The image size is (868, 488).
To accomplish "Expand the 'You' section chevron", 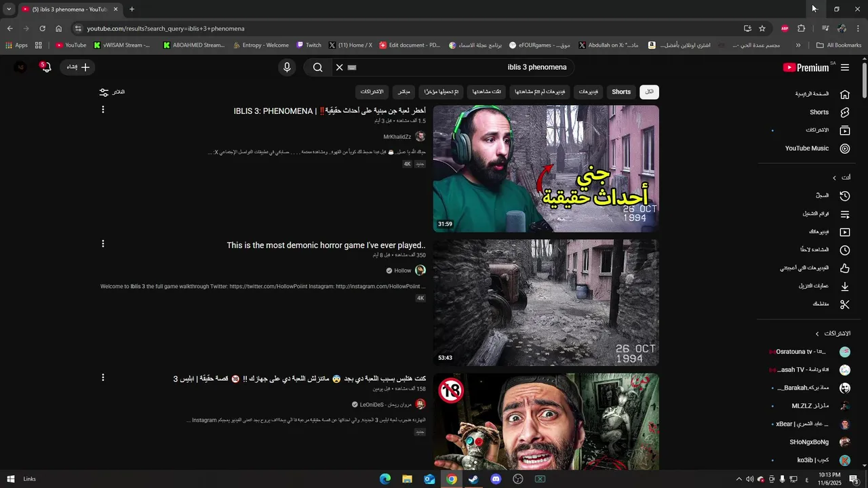I will pyautogui.click(x=834, y=178).
